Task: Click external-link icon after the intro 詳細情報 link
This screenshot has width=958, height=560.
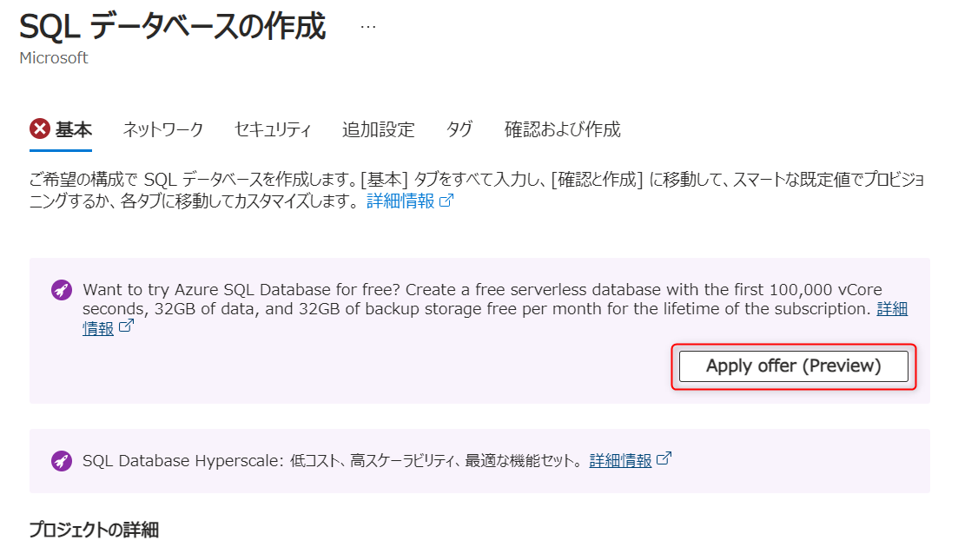Action: point(446,201)
